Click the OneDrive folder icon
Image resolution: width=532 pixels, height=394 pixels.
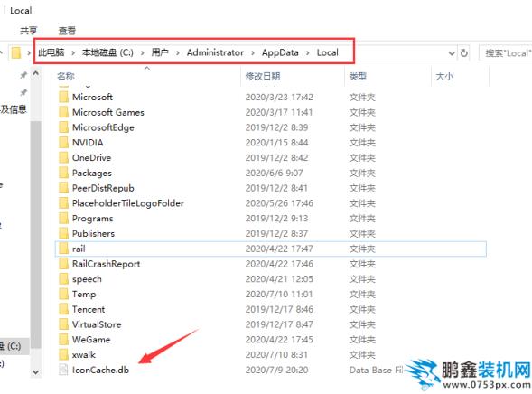[63, 158]
